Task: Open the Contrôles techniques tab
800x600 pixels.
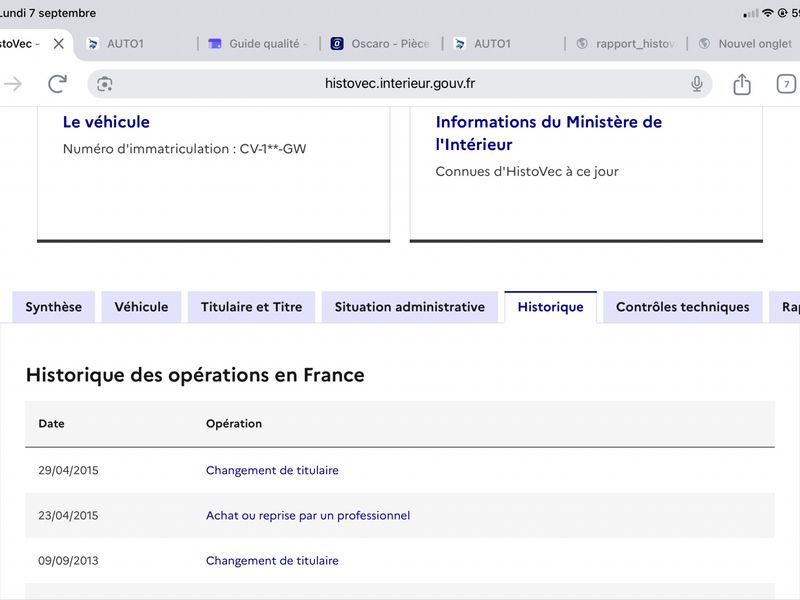Action: click(x=683, y=307)
